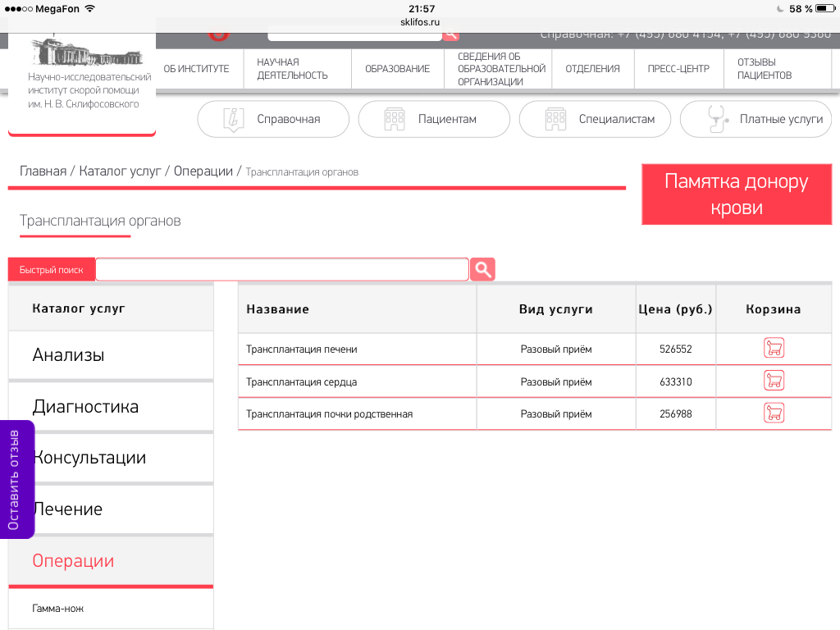This screenshot has width=840, height=630.
Task: Collapse the Операции catalog category
Action: [73, 561]
